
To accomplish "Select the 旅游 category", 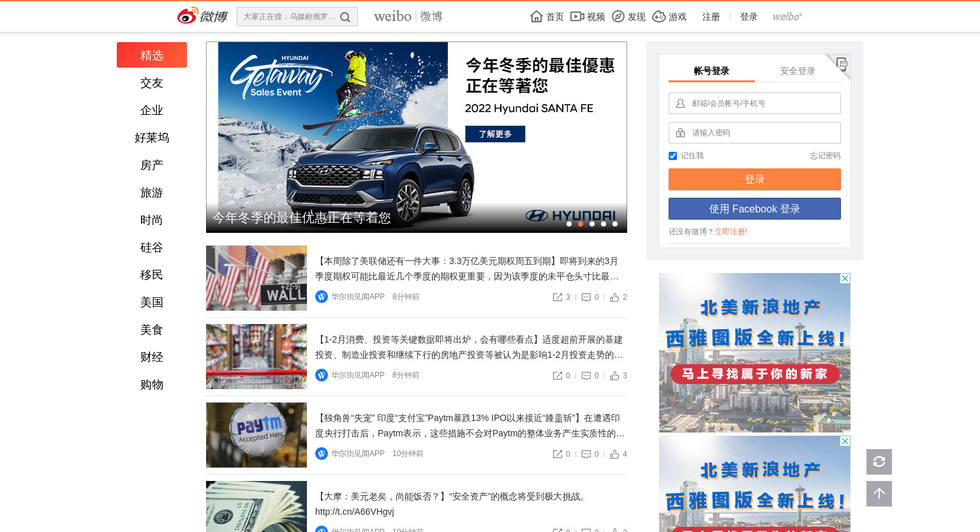I will tap(152, 193).
